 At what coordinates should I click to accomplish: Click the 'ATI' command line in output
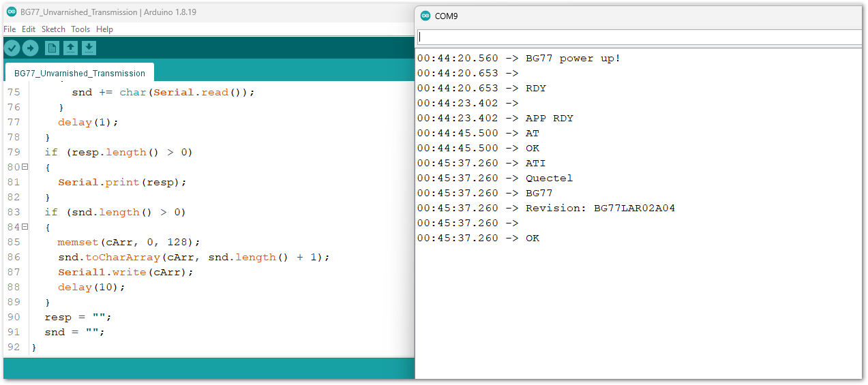coord(481,163)
